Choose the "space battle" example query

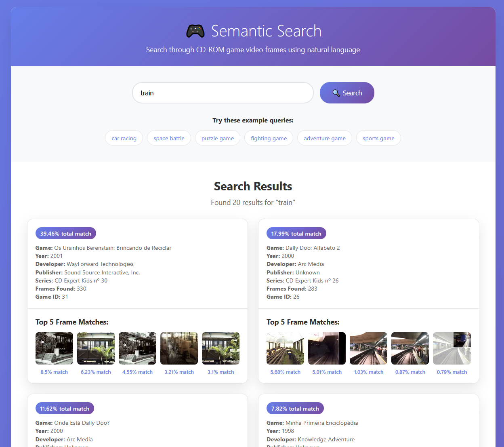coord(169,138)
